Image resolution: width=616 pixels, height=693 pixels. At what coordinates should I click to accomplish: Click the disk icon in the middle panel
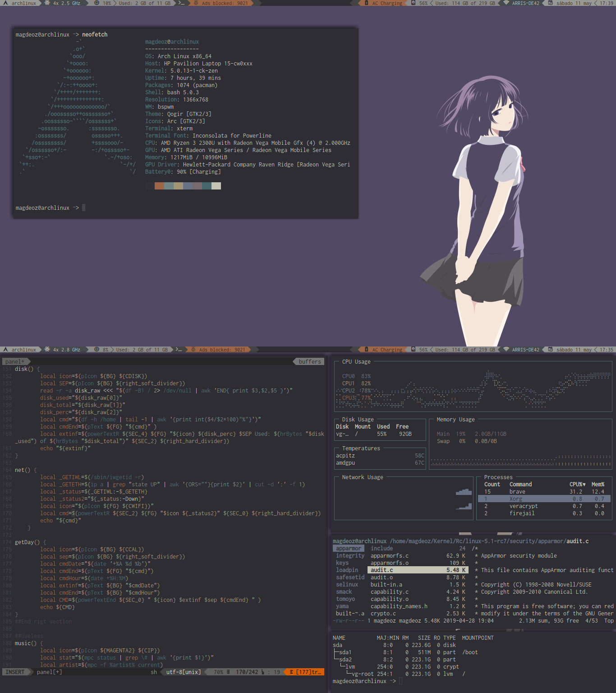(x=413, y=350)
